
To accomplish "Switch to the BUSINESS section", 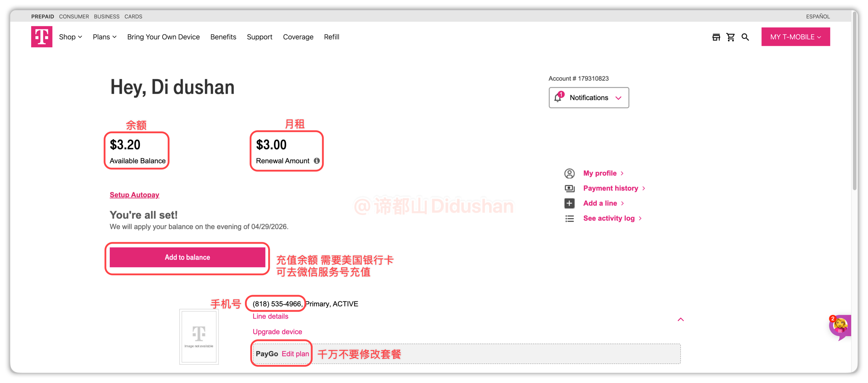I will (x=106, y=17).
